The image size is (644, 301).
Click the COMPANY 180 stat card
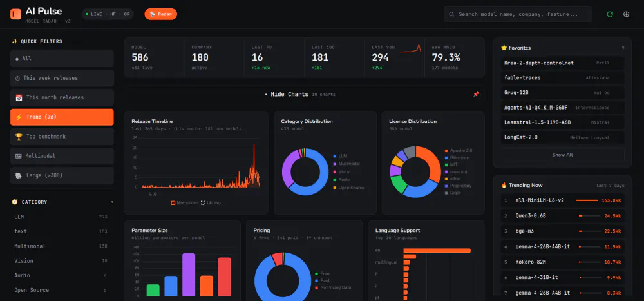click(214, 57)
